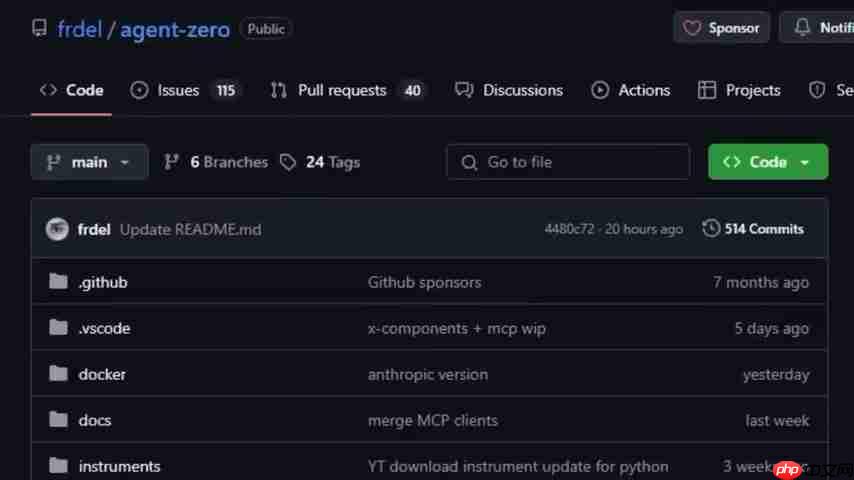
Task: Open the .github folder
Action: click(103, 283)
